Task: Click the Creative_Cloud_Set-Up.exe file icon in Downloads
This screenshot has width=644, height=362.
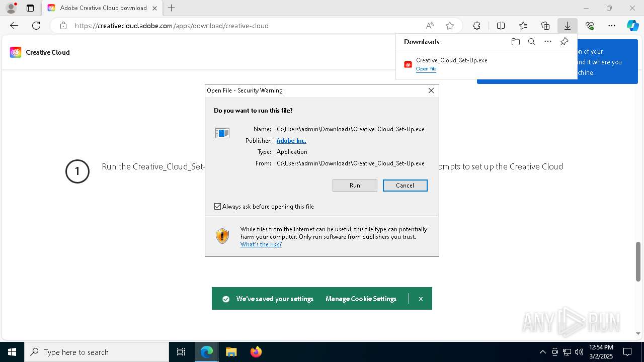Action: (x=408, y=64)
